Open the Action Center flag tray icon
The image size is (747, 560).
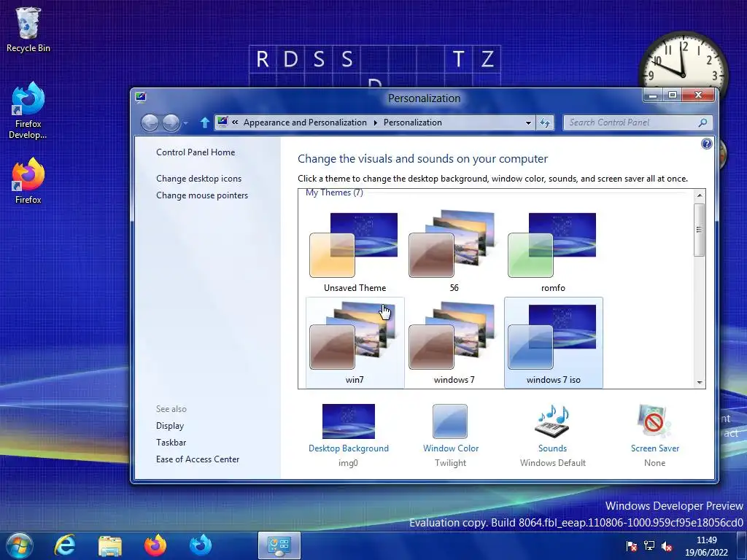point(632,546)
